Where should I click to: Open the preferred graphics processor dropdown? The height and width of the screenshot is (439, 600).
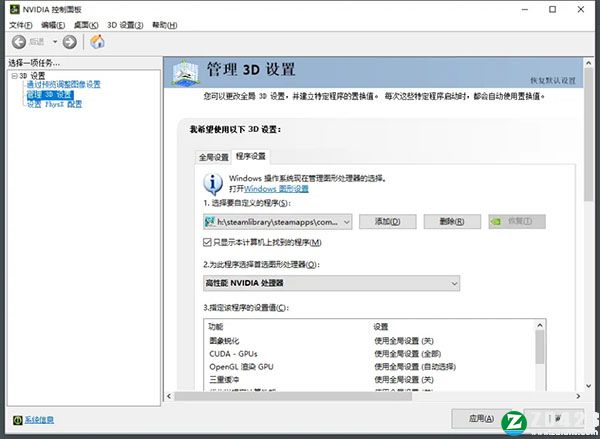point(331,284)
